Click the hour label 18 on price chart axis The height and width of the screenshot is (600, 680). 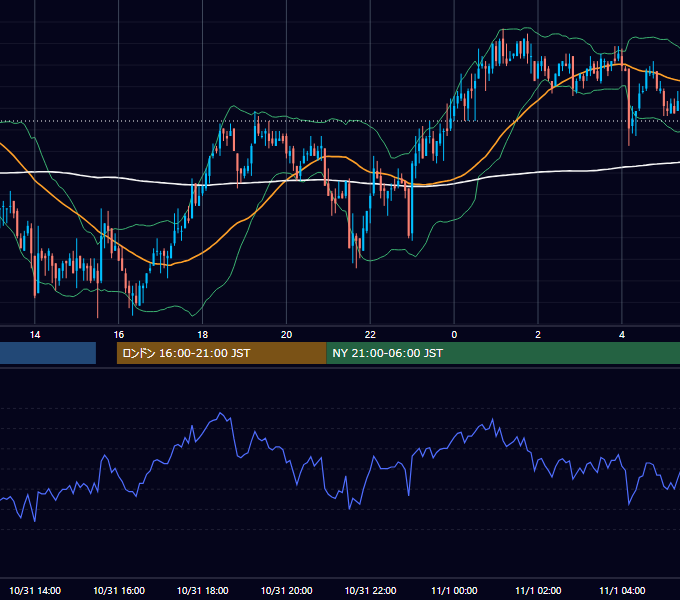(x=203, y=335)
